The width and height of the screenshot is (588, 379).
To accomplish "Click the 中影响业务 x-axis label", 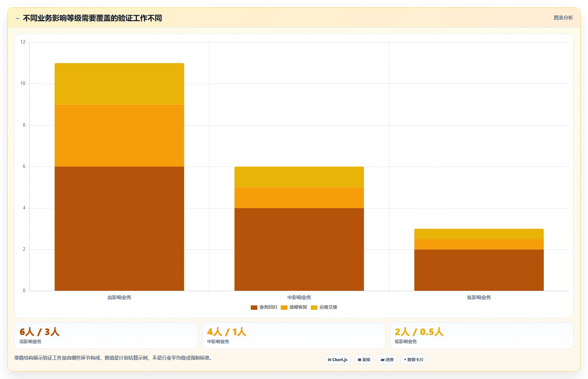I will pos(299,297).
